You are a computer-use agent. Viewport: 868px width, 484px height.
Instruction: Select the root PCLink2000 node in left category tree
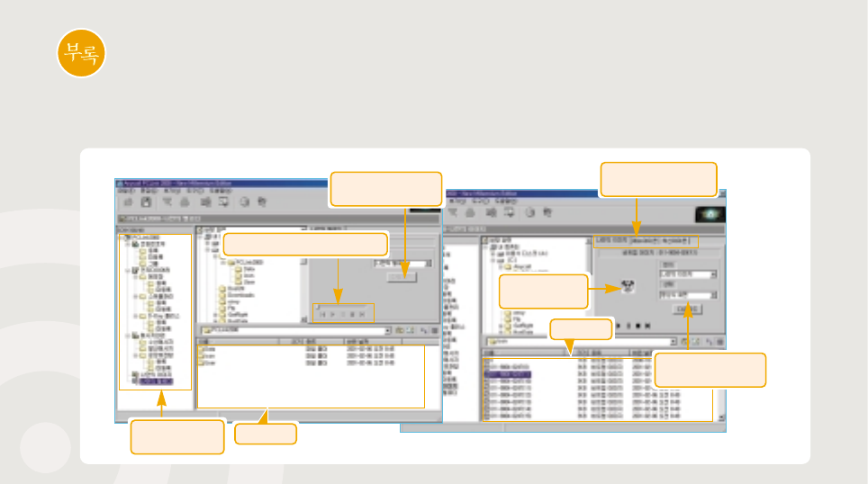[x=142, y=238]
